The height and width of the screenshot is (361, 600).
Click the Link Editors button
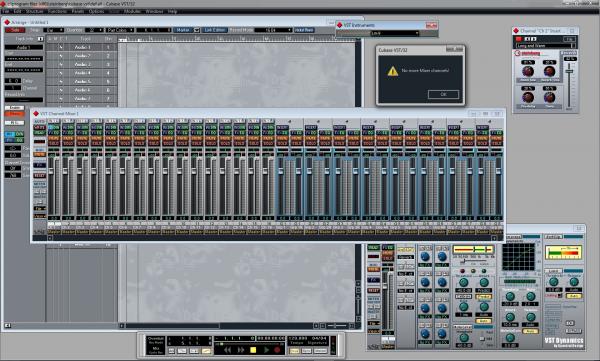215,30
